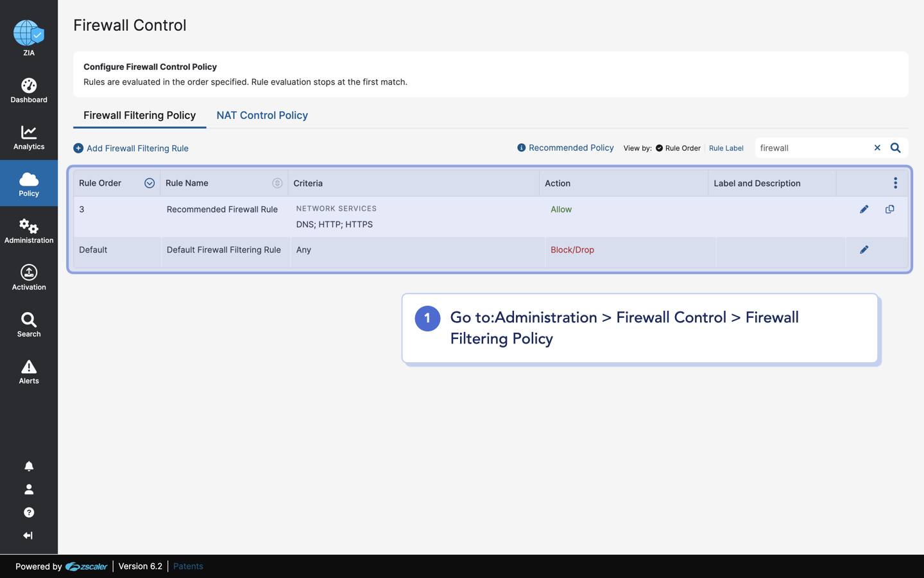Screen dimensions: 924x578
Task: Switch to the NAT Control Policy tab
Action: (x=262, y=115)
